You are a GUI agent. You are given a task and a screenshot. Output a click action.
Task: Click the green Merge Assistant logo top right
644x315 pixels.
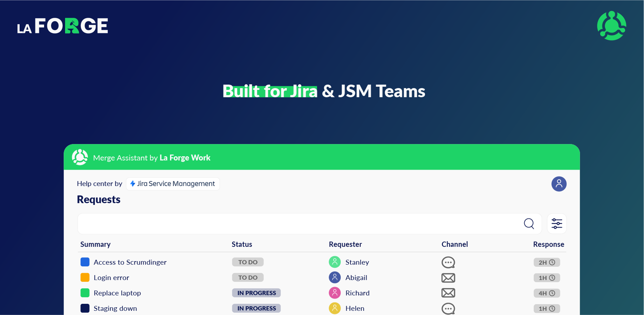tap(612, 26)
